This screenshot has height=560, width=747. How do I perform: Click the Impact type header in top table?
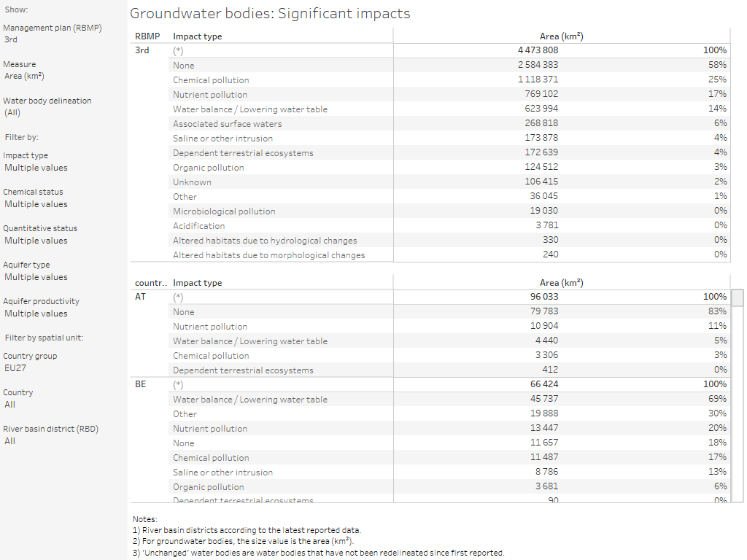click(197, 36)
